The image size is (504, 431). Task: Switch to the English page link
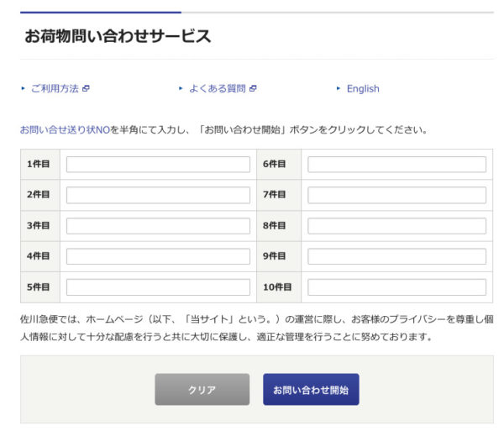click(362, 88)
